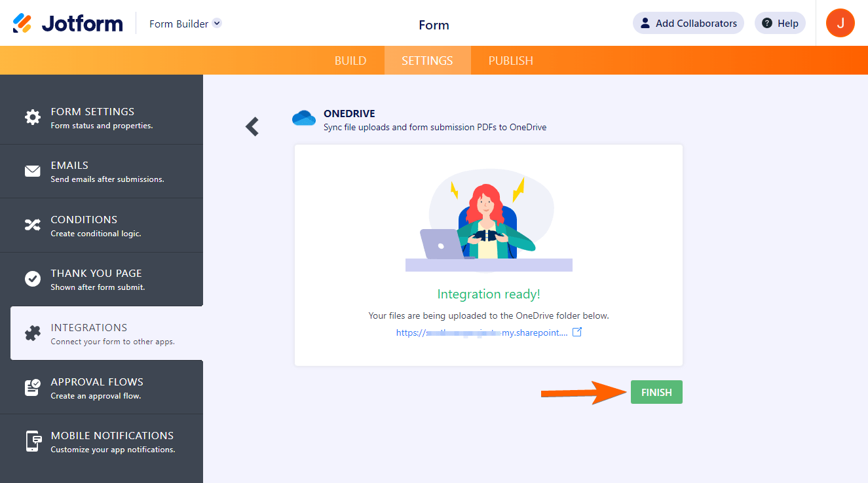
Task: Click the OneDrive cloud icon
Action: point(304,118)
